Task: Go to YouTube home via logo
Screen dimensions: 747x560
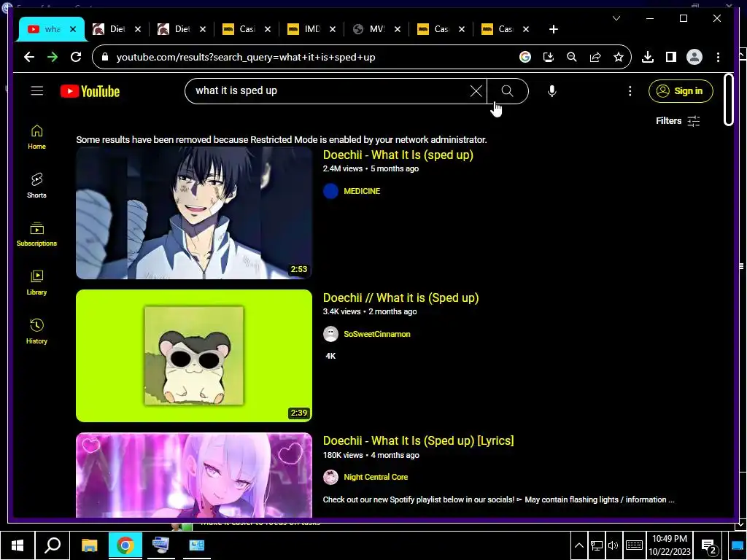Action: coord(90,91)
